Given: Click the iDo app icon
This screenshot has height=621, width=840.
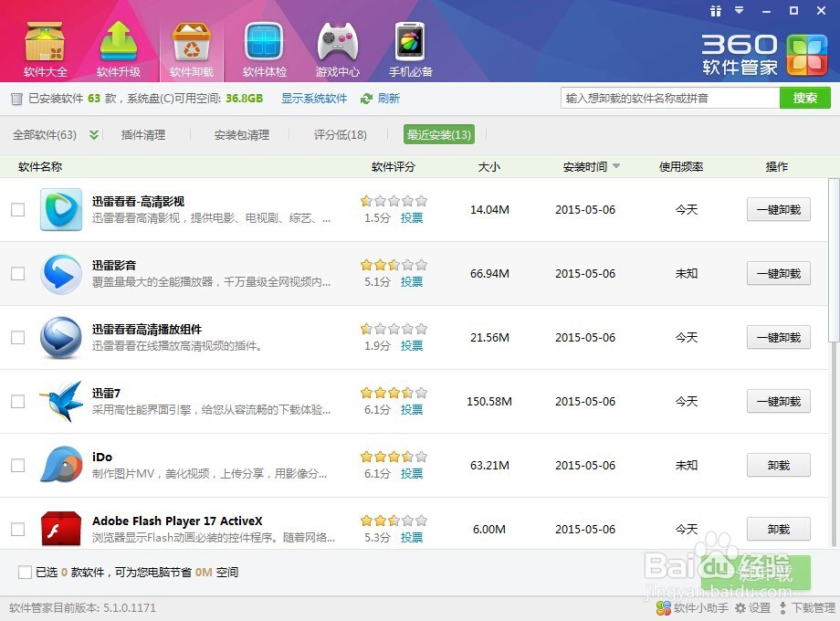Looking at the screenshot, I should (x=61, y=465).
